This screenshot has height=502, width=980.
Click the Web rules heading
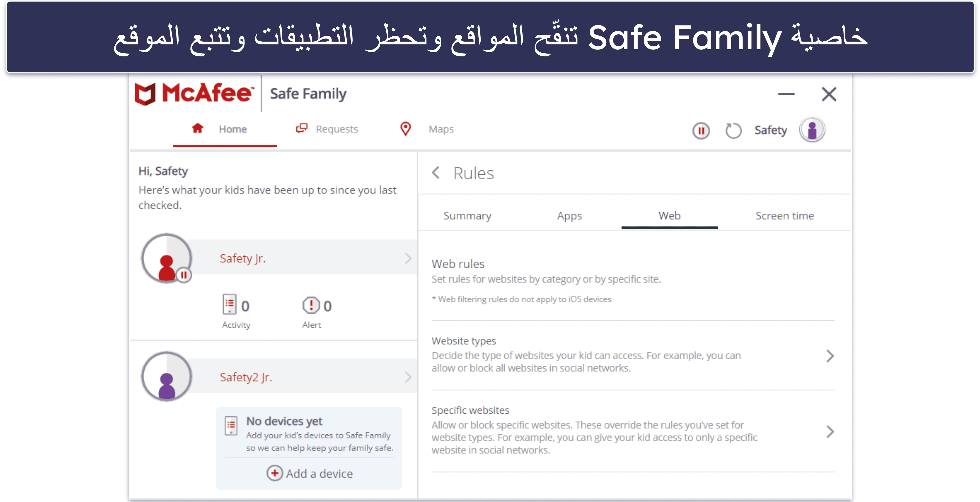point(458,264)
